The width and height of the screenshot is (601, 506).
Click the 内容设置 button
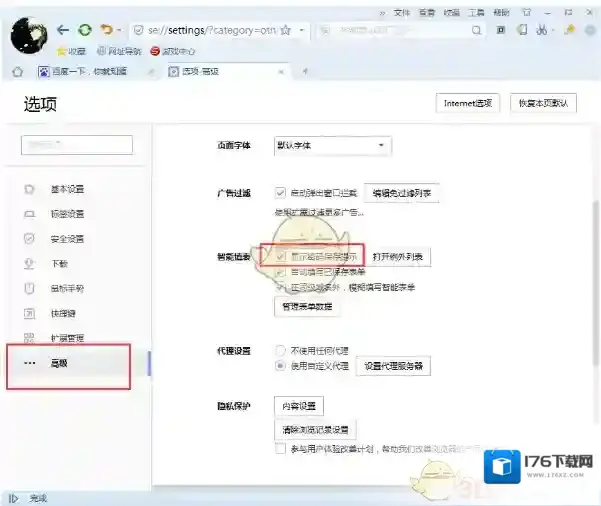(x=299, y=406)
